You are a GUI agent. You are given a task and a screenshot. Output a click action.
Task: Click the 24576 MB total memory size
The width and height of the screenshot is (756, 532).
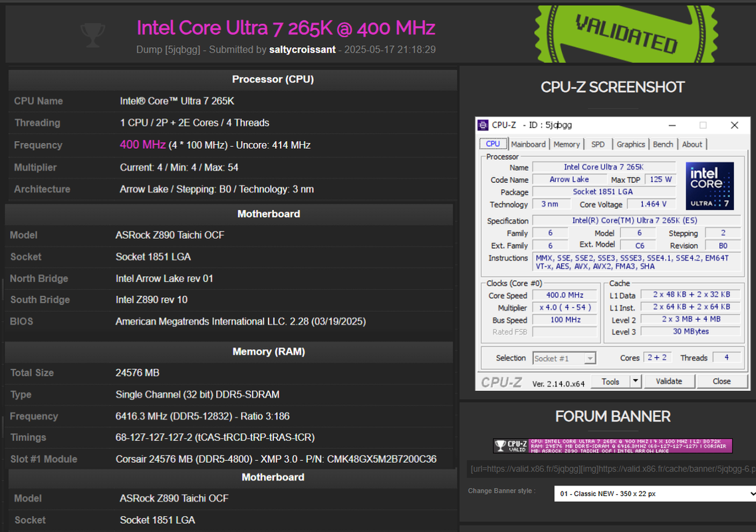tap(138, 373)
